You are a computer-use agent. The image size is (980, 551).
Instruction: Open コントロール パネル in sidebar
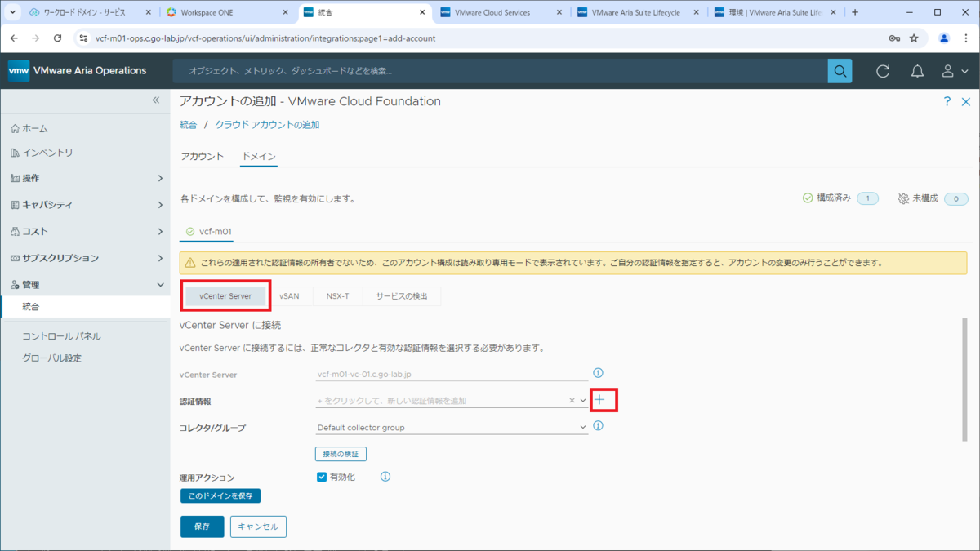click(62, 335)
